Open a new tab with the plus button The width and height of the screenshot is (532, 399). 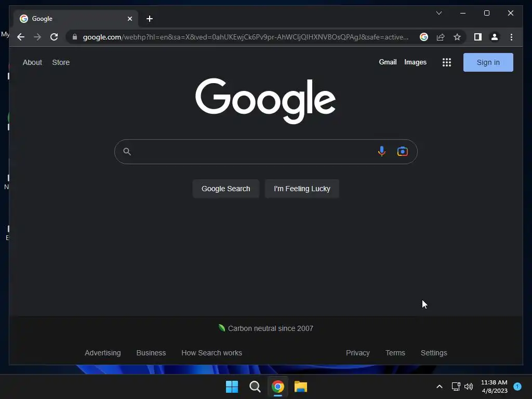pos(150,19)
